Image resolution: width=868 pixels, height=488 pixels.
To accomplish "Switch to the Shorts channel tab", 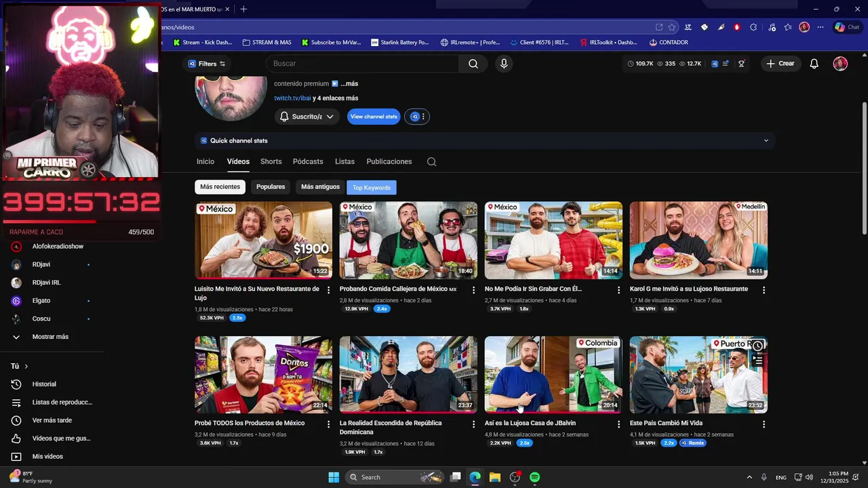I will tap(271, 162).
